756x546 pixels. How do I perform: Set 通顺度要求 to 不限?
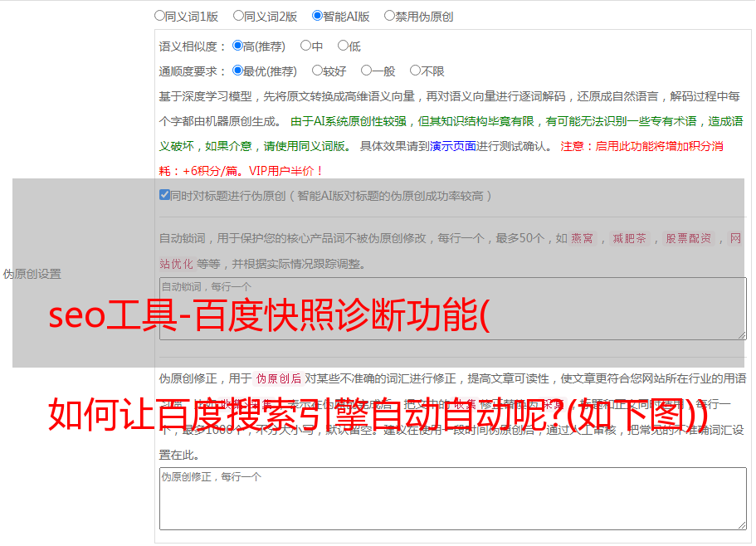point(415,71)
